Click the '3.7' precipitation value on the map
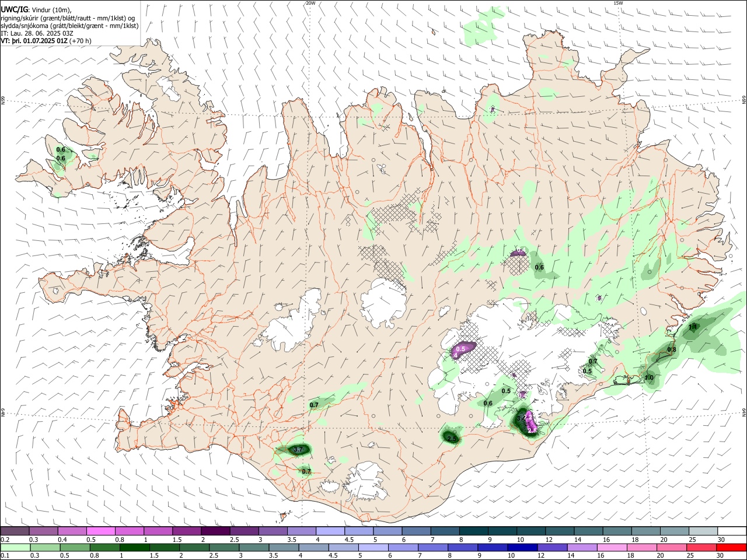 click(298, 450)
